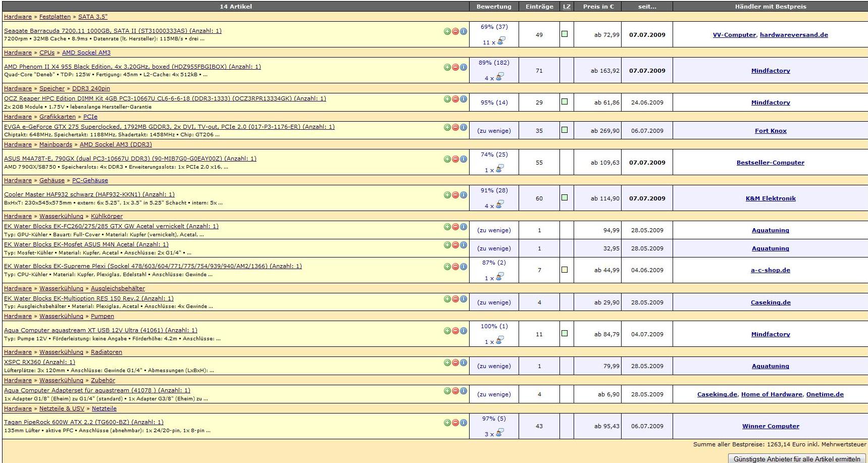This screenshot has height=463, width=868.
Task: Click green plus icon for AMD Phenom II X4 955
Action: click(447, 67)
